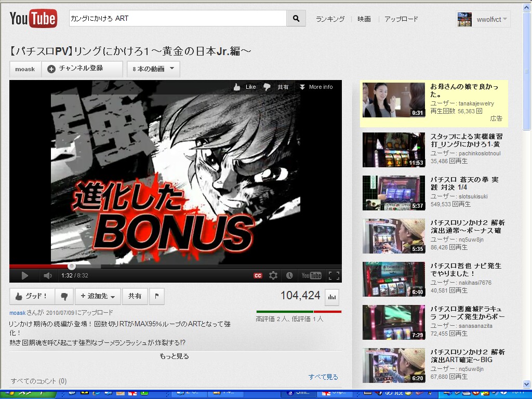Viewport: 532px width, 399px height.
Task: Subscribe via チャンネル登録 button
Action: point(82,69)
